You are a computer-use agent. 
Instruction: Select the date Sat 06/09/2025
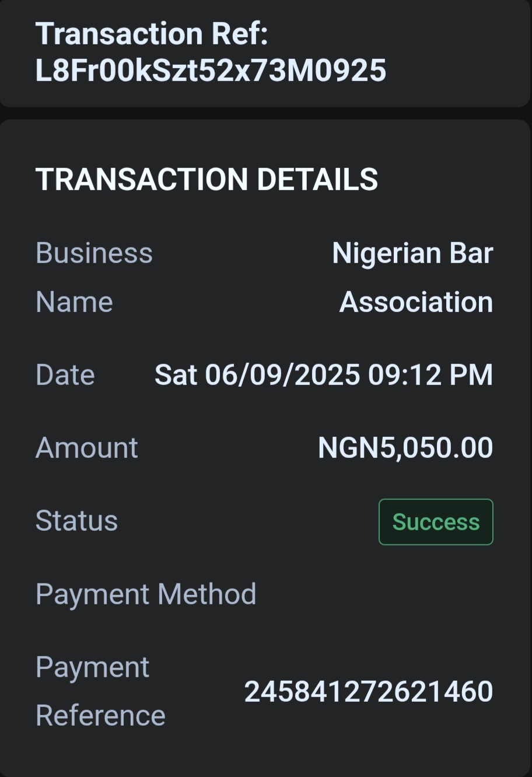257,374
